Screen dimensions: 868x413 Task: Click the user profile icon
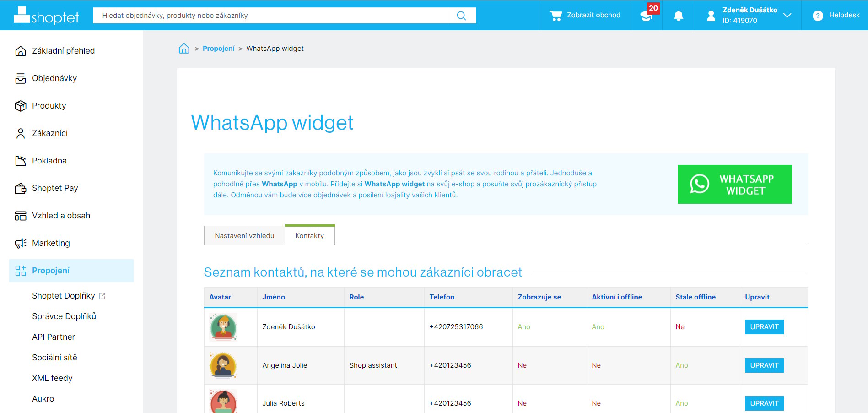tap(711, 16)
